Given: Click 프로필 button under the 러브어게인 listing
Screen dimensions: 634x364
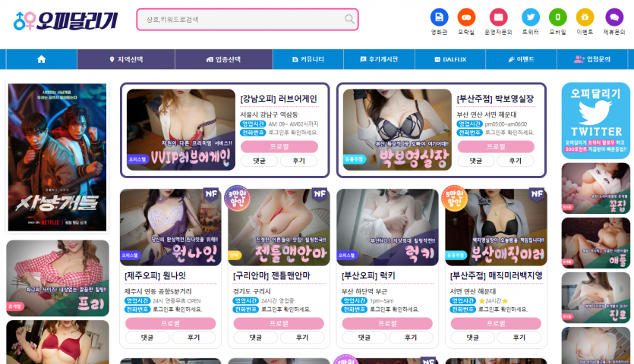Looking at the screenshot, I should click(x=279, y=146).
